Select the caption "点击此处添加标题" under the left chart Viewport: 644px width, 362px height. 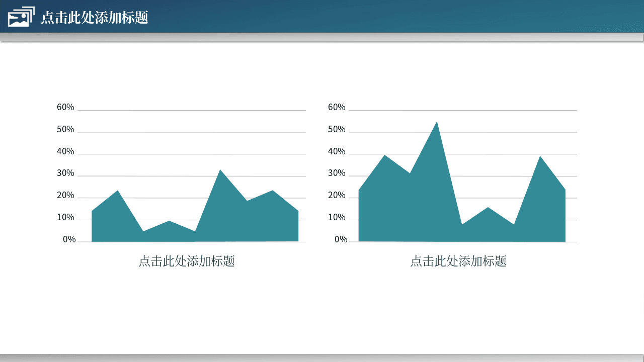(x=187, y=261)
